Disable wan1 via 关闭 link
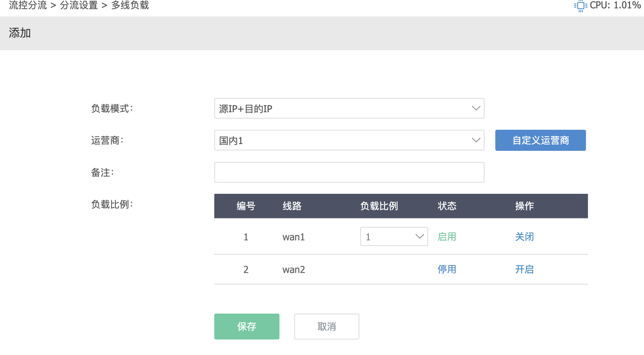 (524, 237)
